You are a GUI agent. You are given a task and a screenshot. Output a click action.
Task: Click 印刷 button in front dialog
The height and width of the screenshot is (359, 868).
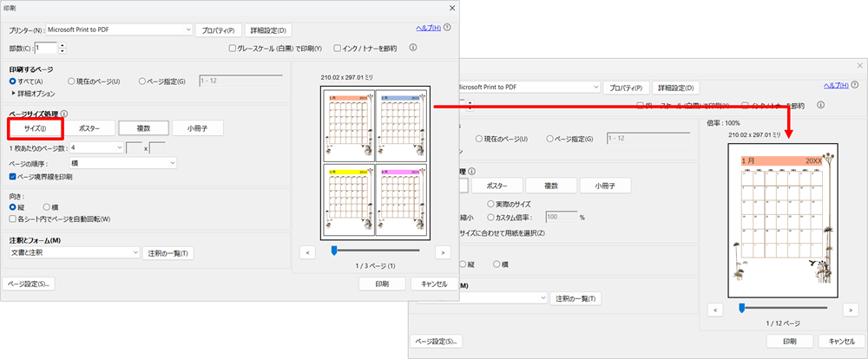382,284
